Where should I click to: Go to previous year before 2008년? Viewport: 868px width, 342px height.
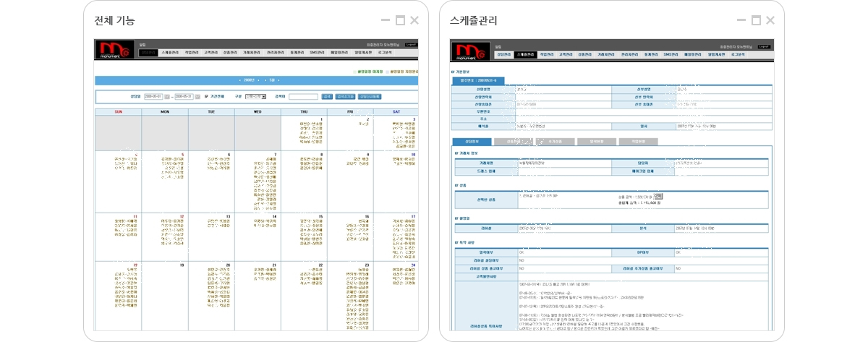coord(240,80)
